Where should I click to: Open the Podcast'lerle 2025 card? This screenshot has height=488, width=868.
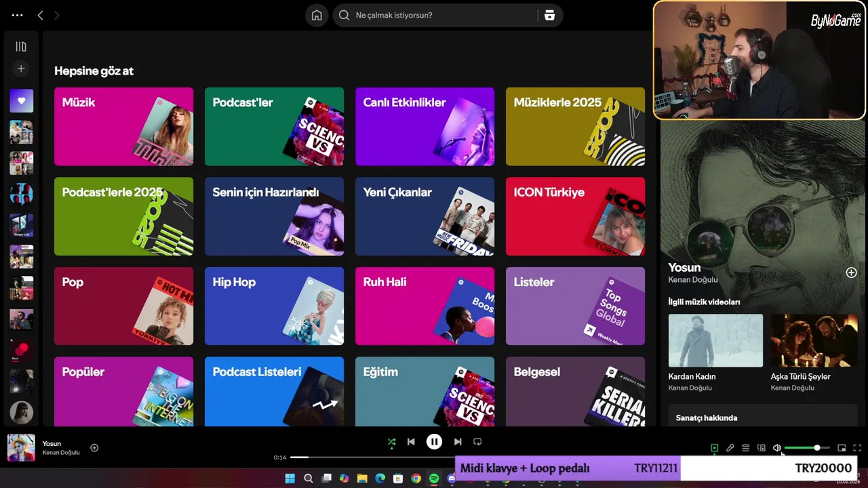tap(123, 216)
